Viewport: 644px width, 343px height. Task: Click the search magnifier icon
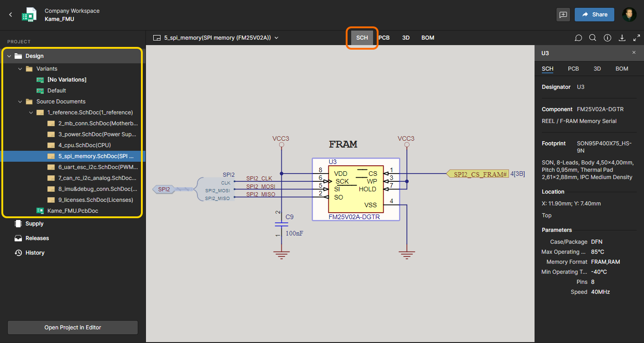[x=592, y=38]
